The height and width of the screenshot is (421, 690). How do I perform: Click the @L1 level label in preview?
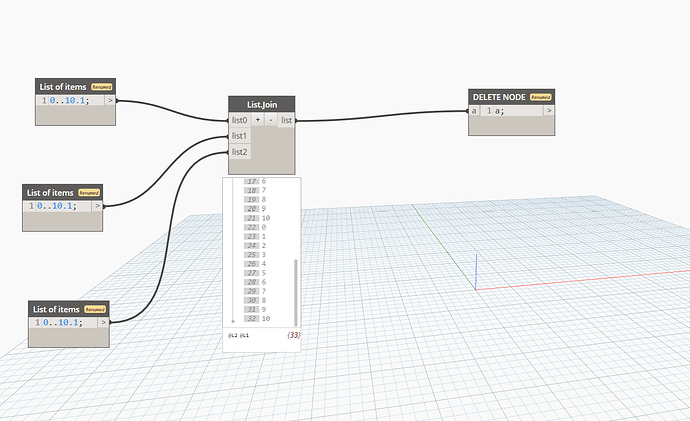click(x=244, y=336)
